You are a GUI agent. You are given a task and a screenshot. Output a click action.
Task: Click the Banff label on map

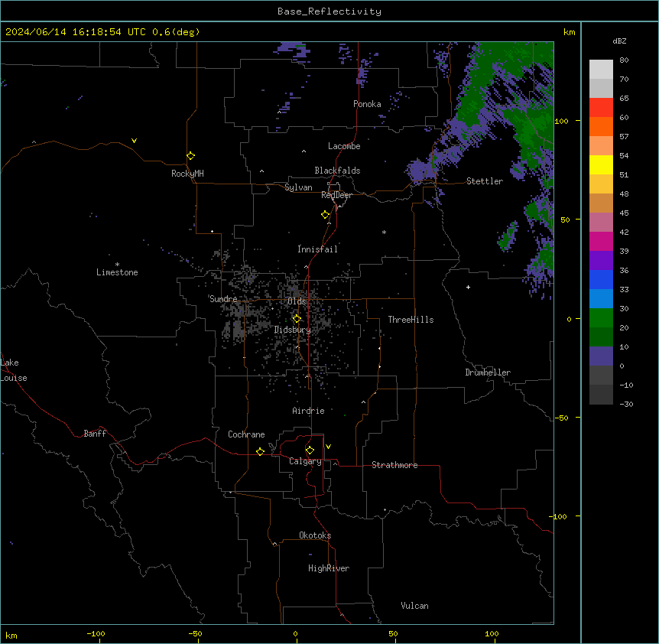tap(95, 434)
